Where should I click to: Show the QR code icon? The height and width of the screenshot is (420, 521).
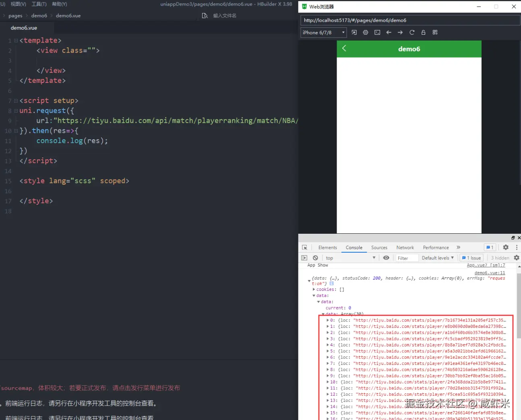point(435,32)
